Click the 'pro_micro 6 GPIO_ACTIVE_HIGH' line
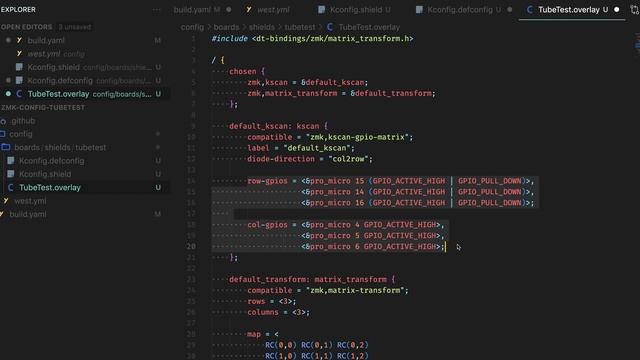640x360 pixels. click(373, 247)
